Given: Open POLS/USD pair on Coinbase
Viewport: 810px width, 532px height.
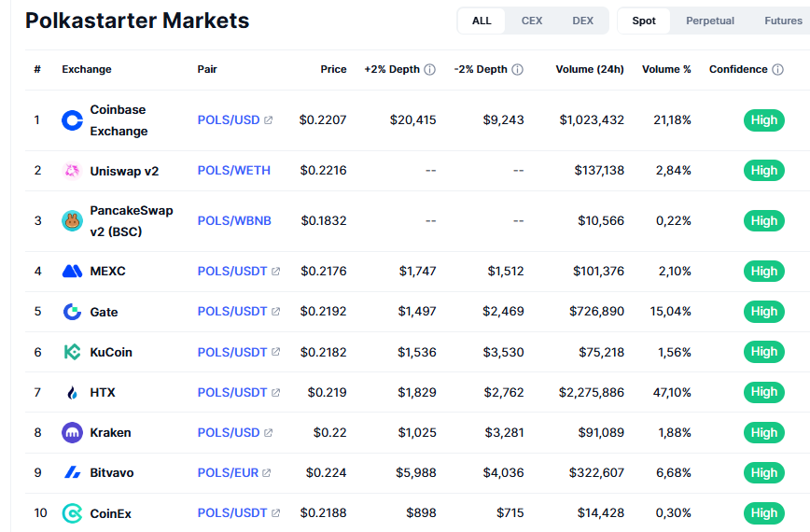Looking at the screenshot, I should coord(229,120).
